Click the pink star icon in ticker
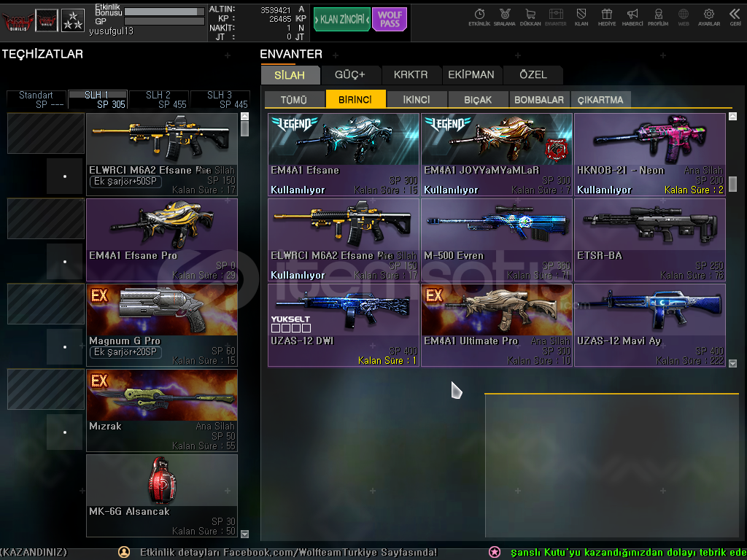 click(x=495, y=552)
